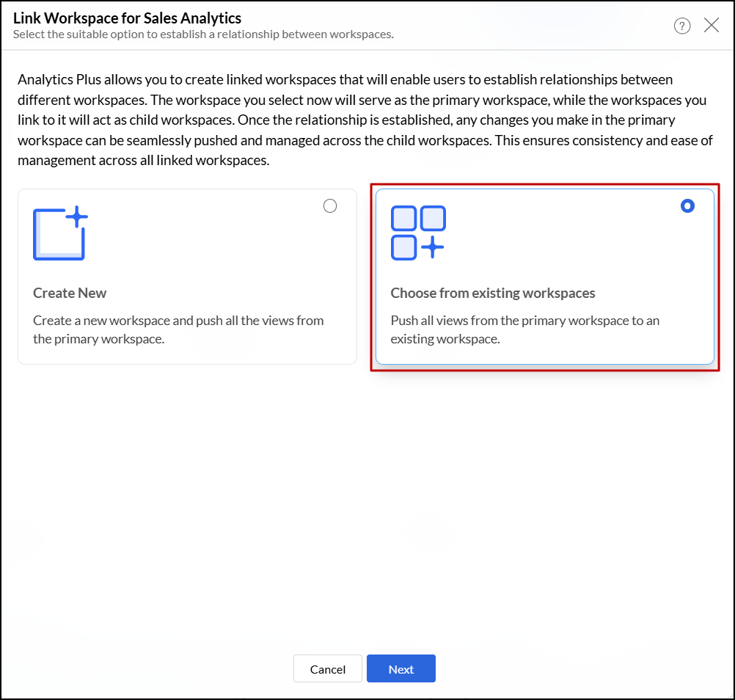The width and height of the screenshot is (735, 700).
Task: Click the Create New square icon
Action: [58, 235]
